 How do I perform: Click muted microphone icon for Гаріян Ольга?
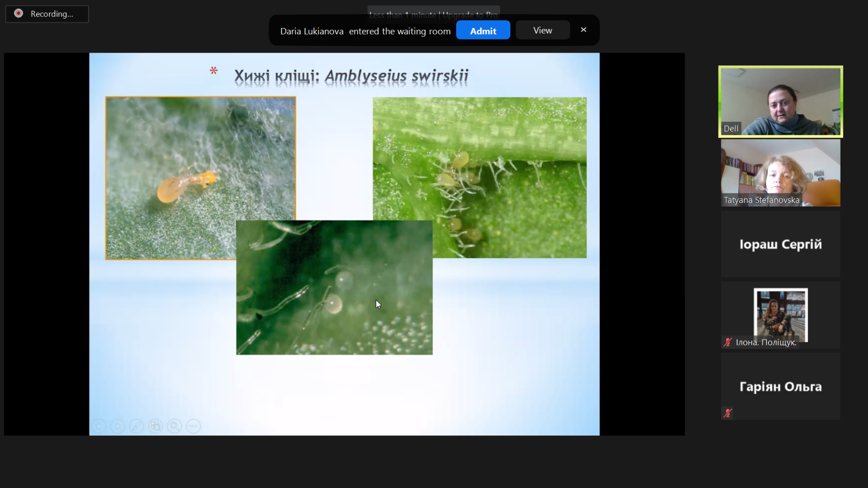pyautogui.click(x=728, y=413)
